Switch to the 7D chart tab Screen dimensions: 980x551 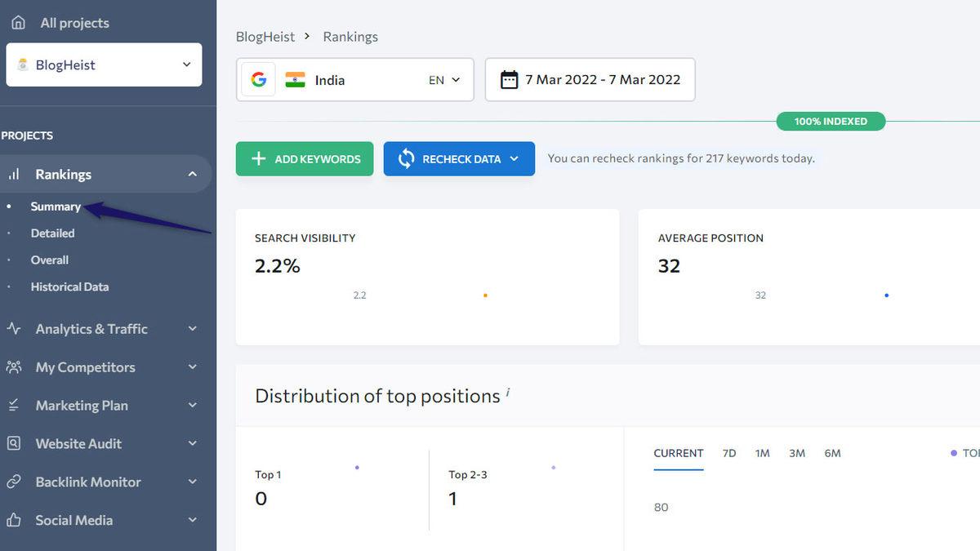(729, 453)
